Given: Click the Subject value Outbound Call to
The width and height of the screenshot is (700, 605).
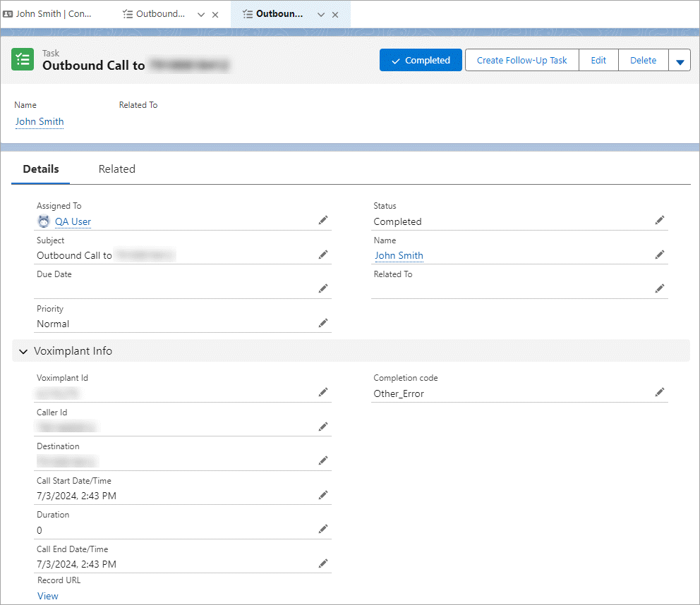Looking at the screenshot, I should pyautogui.click(x=74, y=256).
